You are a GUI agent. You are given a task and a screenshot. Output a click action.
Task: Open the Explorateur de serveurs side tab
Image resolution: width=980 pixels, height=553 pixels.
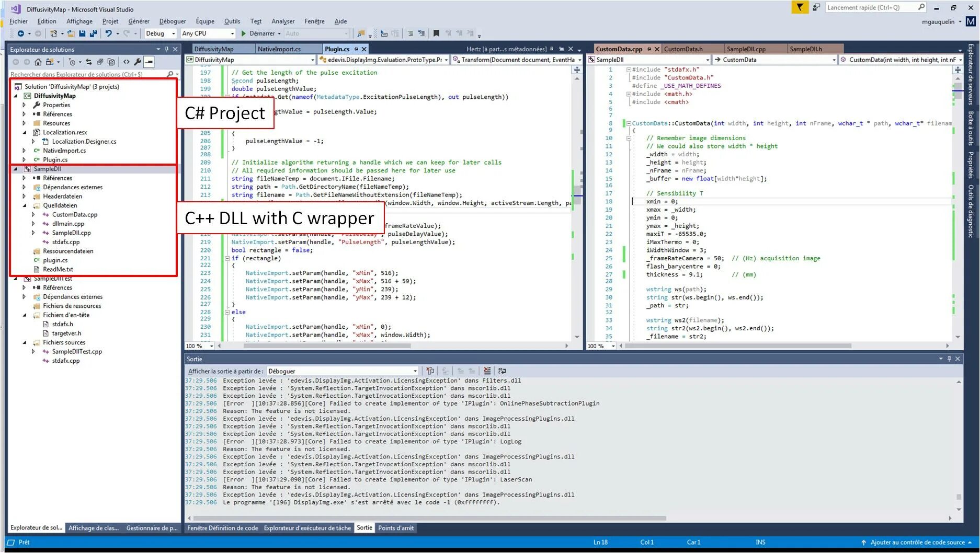(971, 74)
